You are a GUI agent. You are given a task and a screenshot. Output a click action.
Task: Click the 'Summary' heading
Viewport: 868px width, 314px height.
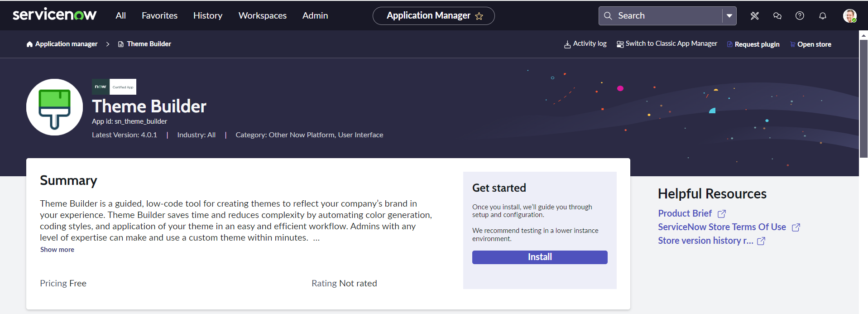(68, 180)
